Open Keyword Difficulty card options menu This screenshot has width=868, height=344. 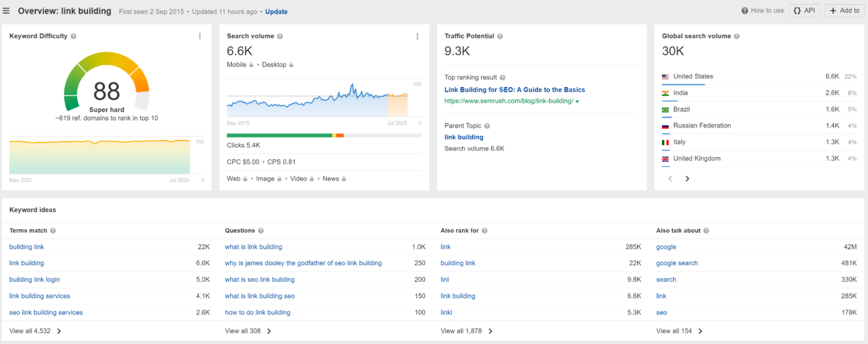200,36
